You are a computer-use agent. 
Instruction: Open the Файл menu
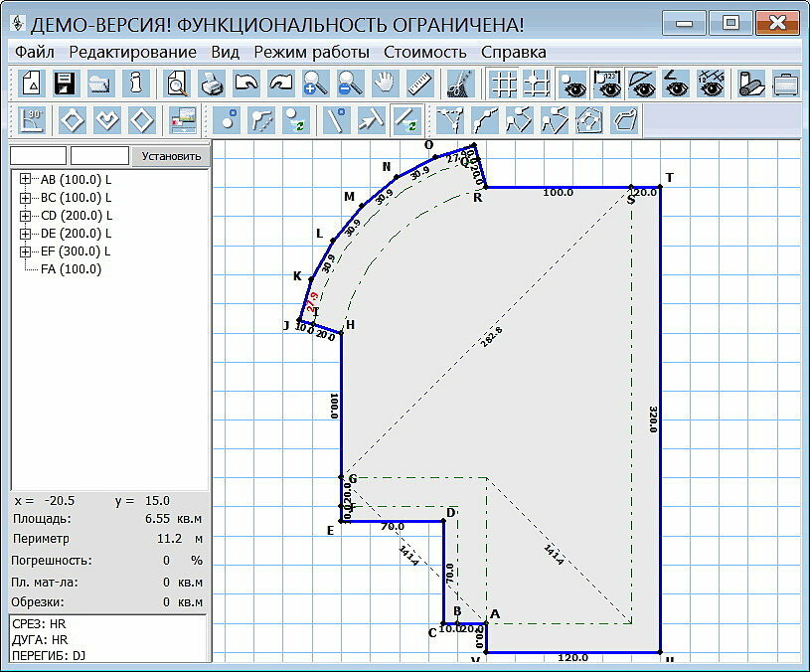(x=34, y=52)
